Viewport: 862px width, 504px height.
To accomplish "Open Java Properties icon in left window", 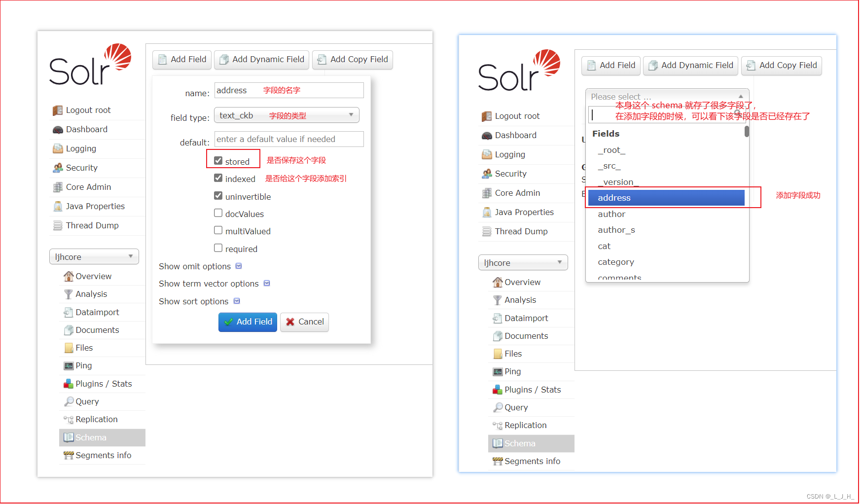I will pos(58,207).
